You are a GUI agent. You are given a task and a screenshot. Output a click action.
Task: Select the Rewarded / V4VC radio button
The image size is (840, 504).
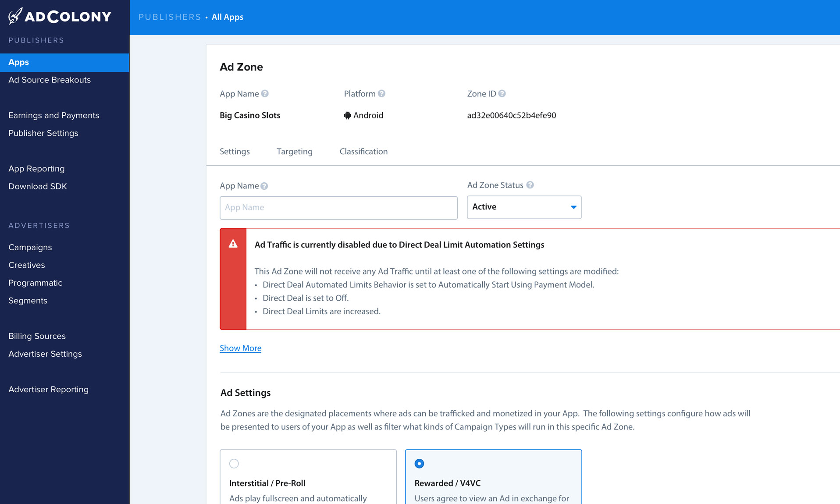pos(419,463)
